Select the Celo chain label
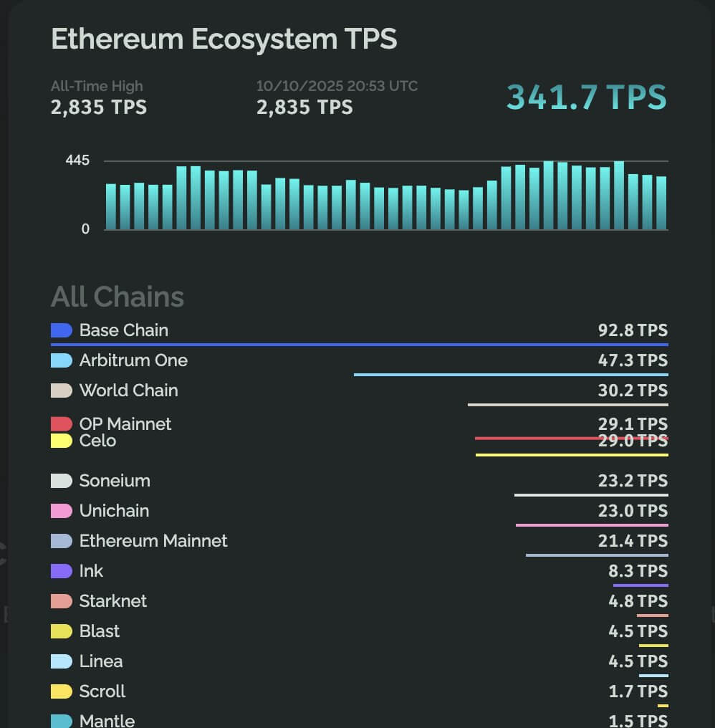Viewport: 715px width, 728px height. [97, 440]
